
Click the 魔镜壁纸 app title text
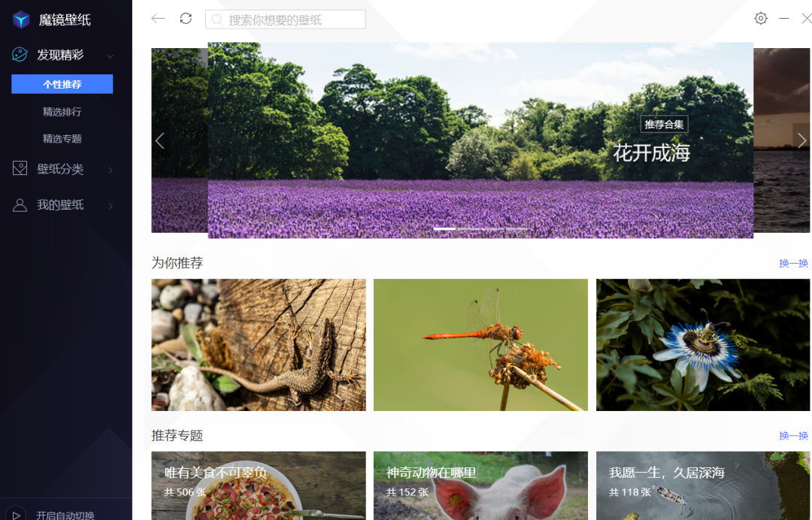pyautogui.click(x=65, y=20)
